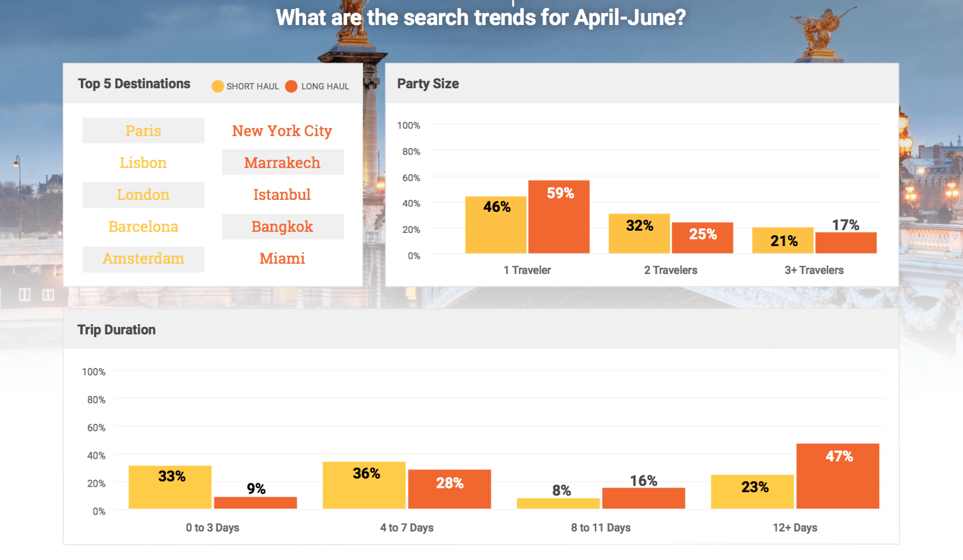Viewport: 963px width, 560px height.
Task: Choose London from the destinations list
Action: point(143,195)
